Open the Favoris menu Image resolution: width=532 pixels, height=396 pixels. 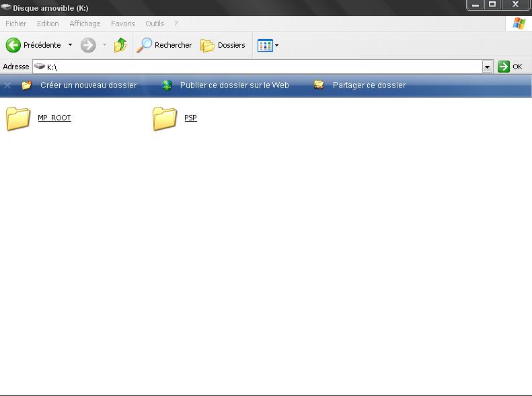tap(123, 24)
